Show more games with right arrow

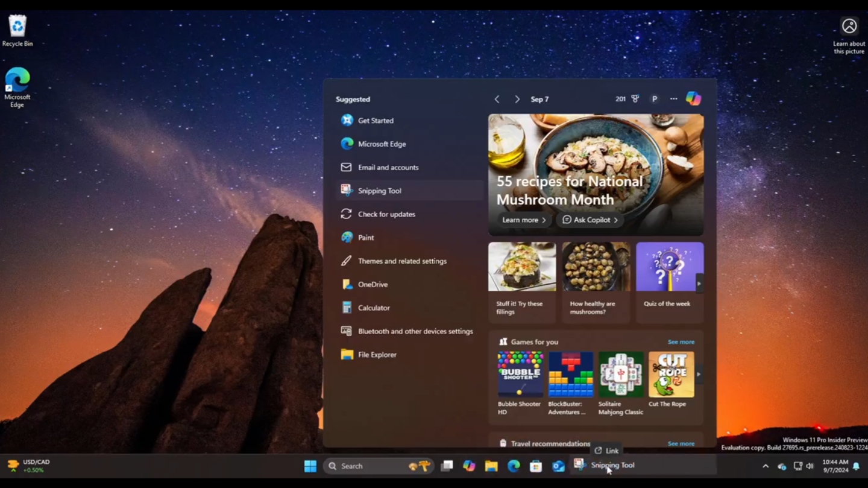[699, 375]
